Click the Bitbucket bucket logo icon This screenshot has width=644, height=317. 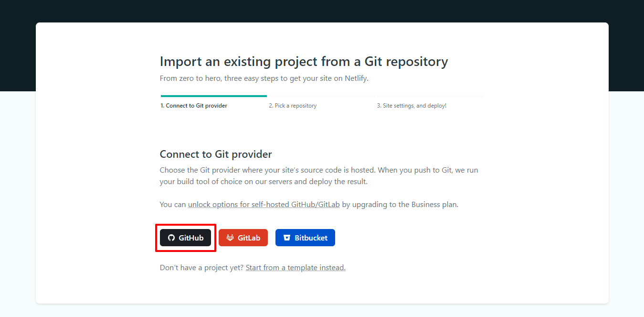click(287, 238)
